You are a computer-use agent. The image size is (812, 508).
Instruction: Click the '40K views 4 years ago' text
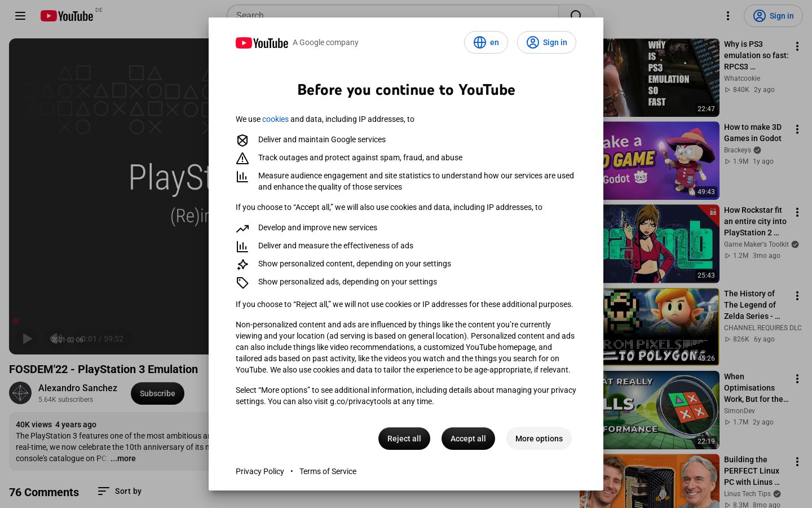click(x=56, y=424)
